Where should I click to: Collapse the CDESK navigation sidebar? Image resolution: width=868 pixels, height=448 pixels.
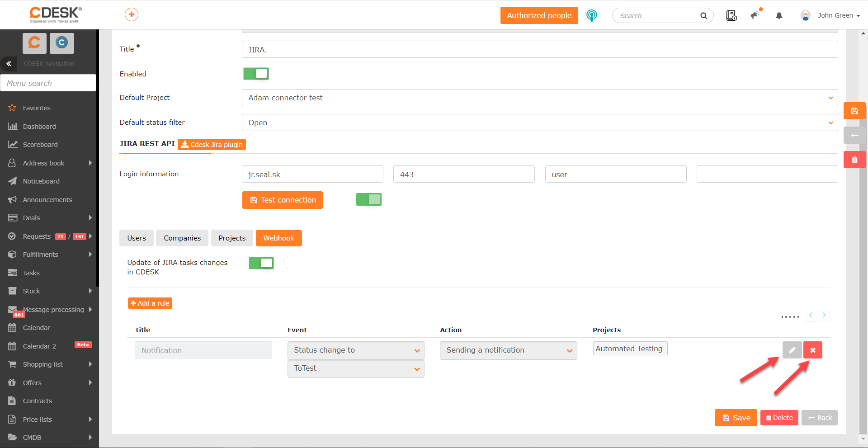tap(9, 64)
